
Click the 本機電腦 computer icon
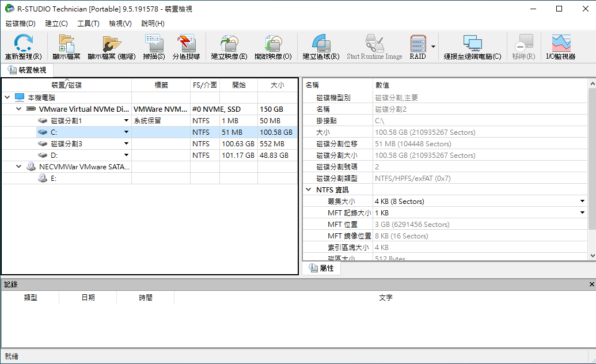pos(20,97)
